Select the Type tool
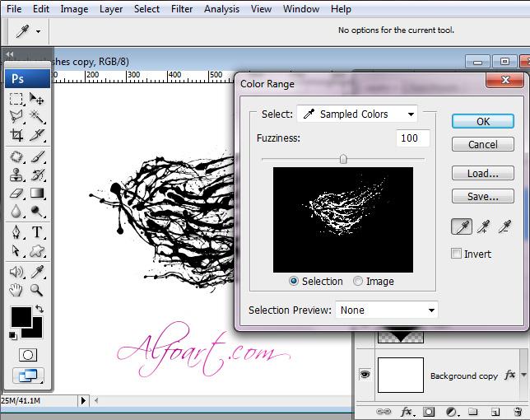This screenshot has width=530, height=420. pos(37,232)
